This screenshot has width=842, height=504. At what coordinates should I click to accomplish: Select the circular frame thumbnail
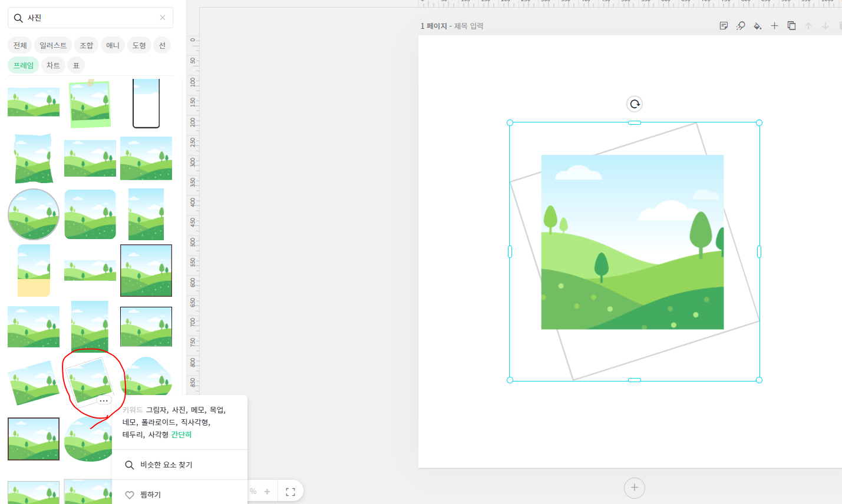(x=34, y=214)
